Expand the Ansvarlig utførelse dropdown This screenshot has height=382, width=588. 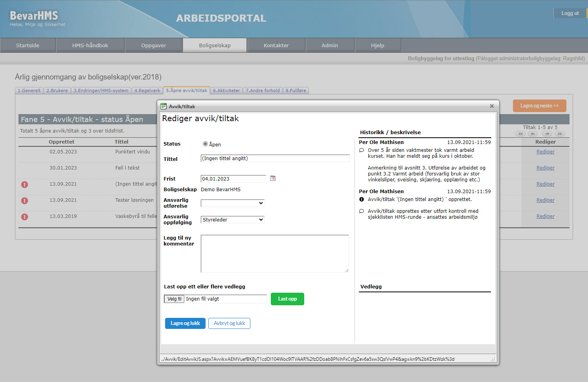[232, 203]
